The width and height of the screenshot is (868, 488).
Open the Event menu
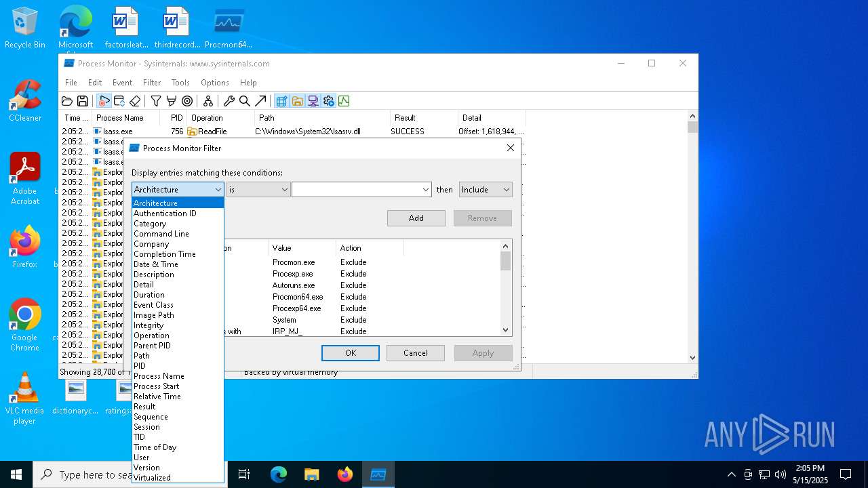coord(122,83)
